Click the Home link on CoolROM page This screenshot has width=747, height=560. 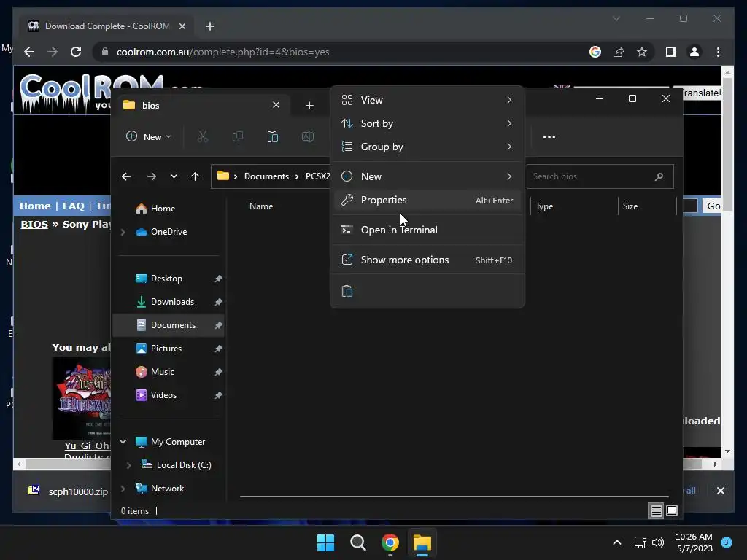click(35, 206)
